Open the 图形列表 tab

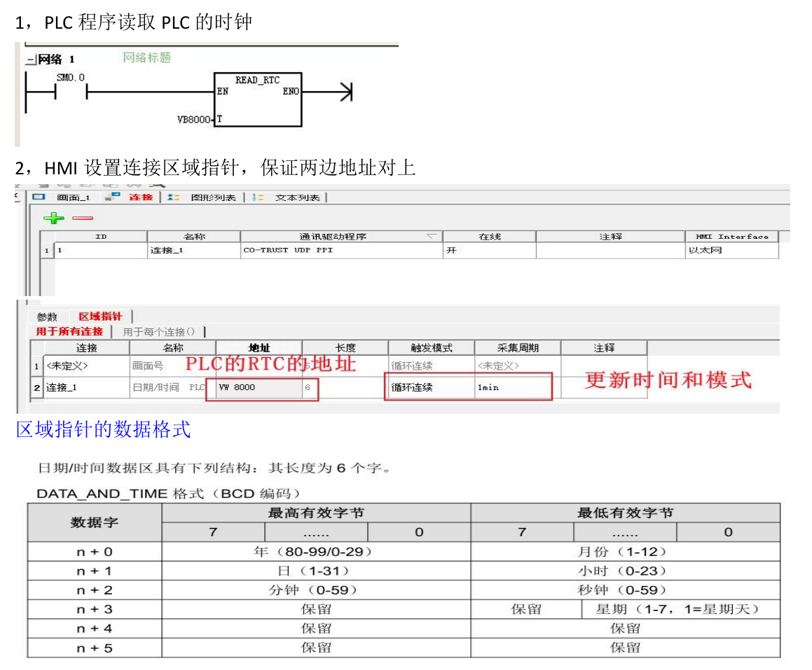coord(213,197)
